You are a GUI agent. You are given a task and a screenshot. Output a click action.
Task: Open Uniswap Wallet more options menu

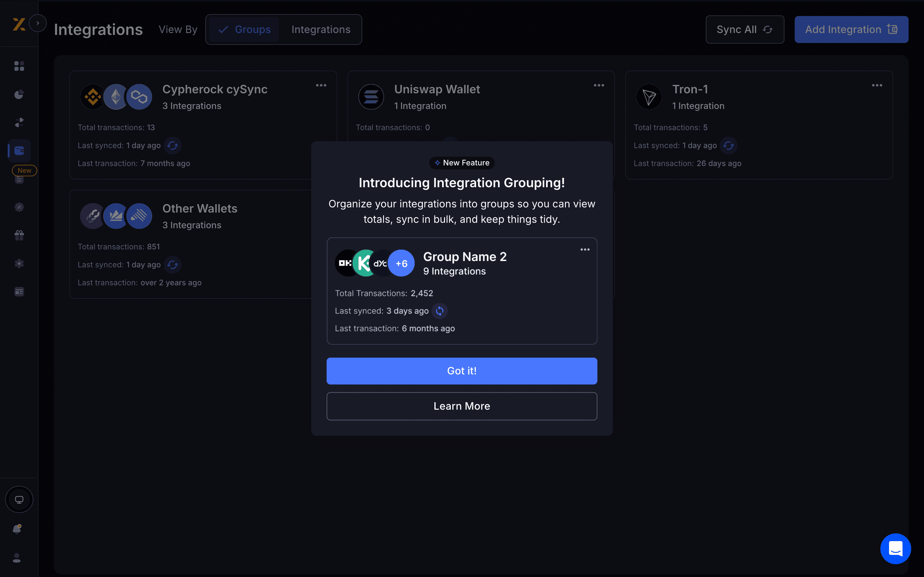pyautogui.click(x=599, y=86)
